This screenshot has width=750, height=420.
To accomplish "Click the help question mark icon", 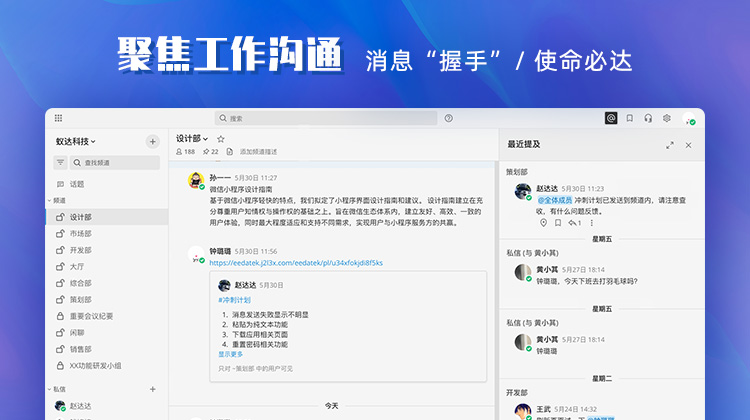I will [448, 118].
